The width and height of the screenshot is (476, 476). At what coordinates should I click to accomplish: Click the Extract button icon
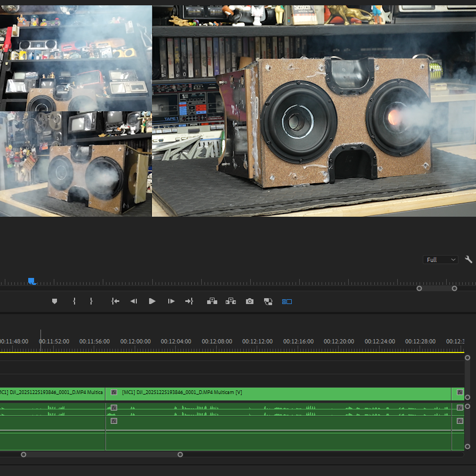(231, 301)
